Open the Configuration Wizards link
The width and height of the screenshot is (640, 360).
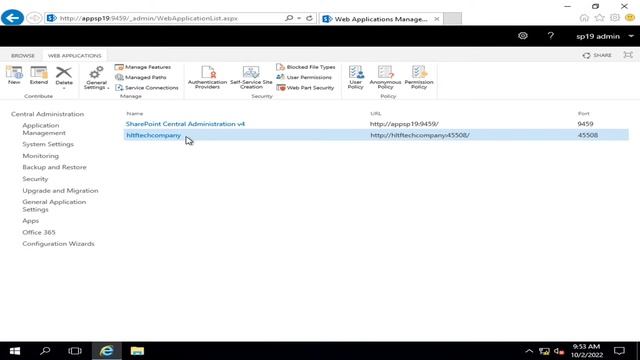[58, 244]
